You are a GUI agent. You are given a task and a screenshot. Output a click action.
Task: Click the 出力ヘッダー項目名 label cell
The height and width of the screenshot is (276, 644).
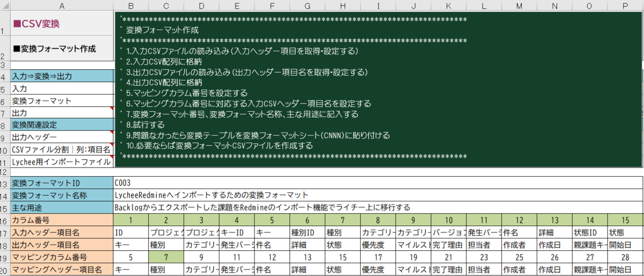[62, 245]
